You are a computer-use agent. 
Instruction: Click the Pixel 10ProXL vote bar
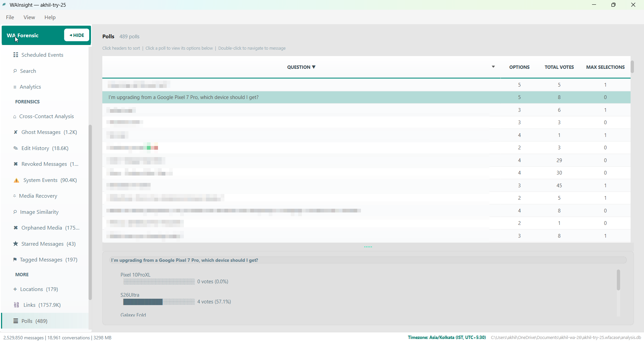[x=159, y=282]
